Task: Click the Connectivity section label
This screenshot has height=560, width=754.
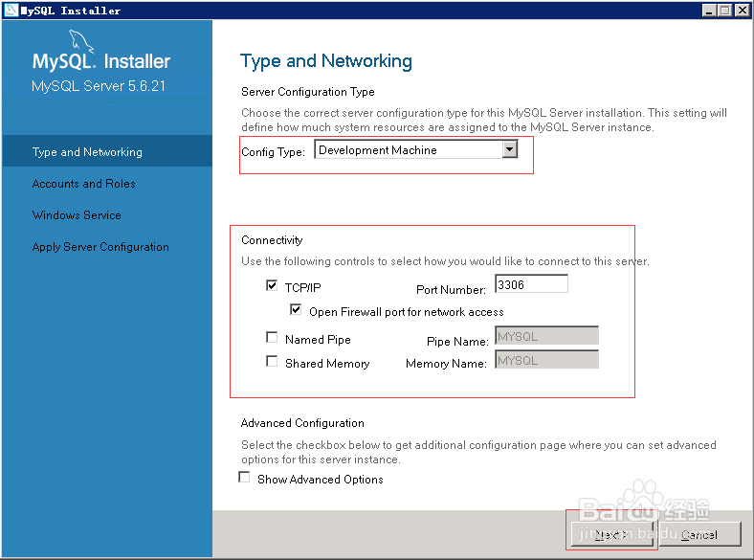Action: 272,239
